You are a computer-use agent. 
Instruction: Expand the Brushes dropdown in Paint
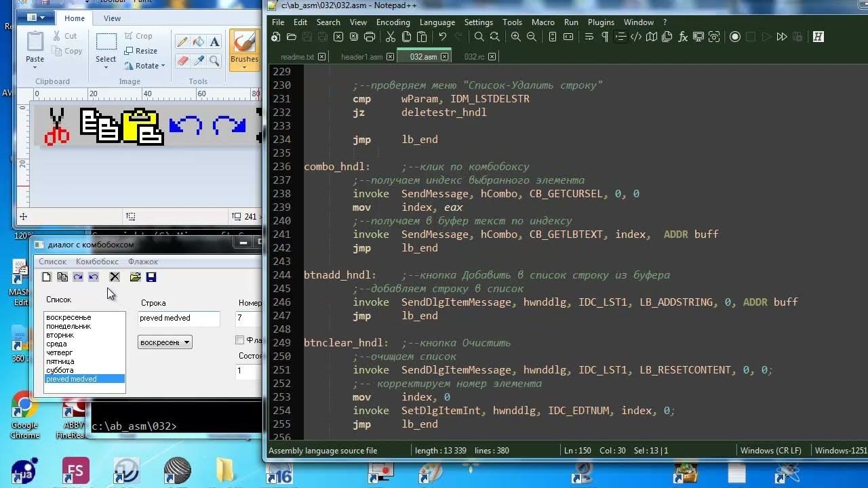pyautogui.click(x=244, y=63)
